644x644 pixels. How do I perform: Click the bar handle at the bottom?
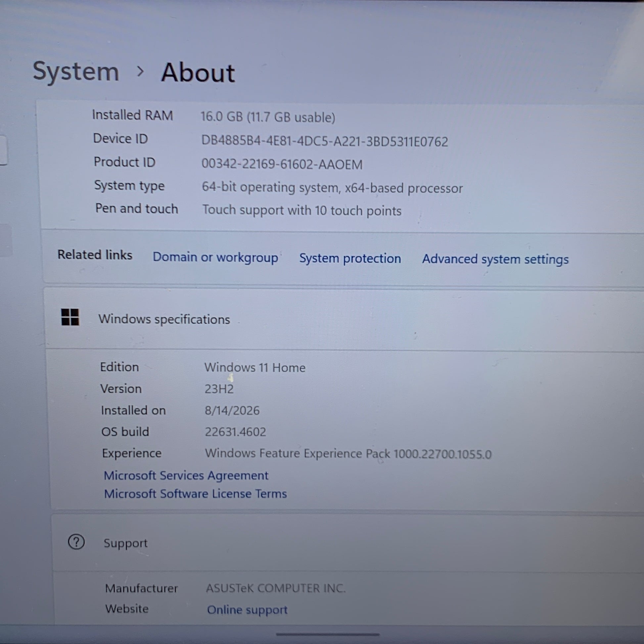328,634
